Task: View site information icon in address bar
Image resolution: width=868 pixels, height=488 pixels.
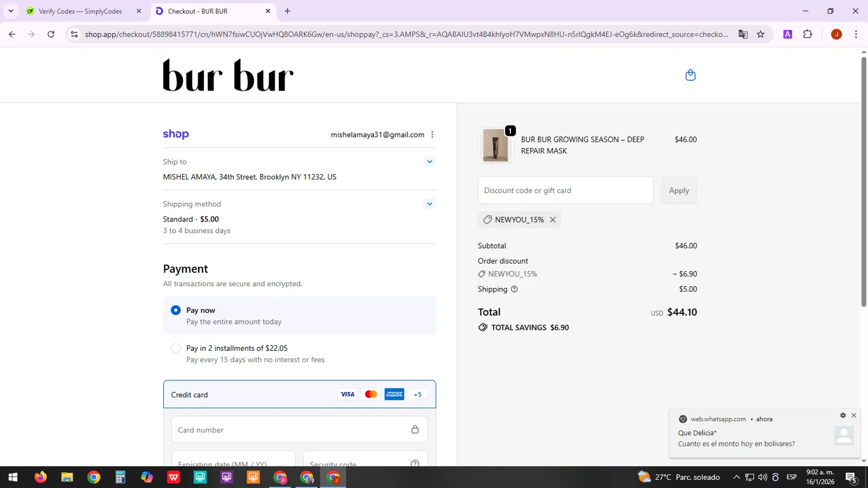Action: click(74, 34)
